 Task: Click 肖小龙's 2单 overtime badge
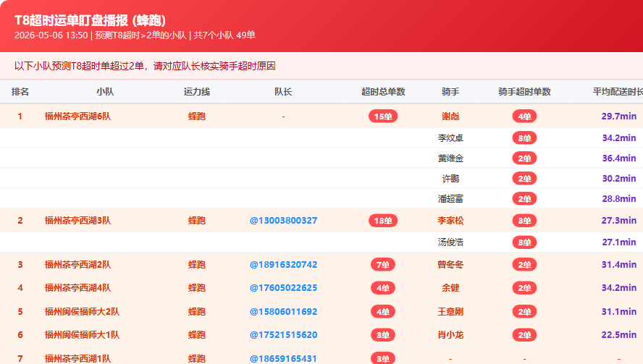coord(524,335)
